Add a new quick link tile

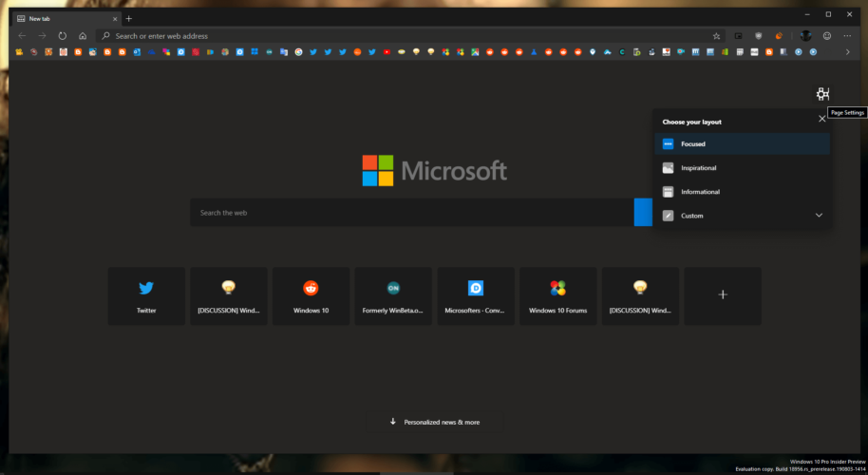click(723, 295)
